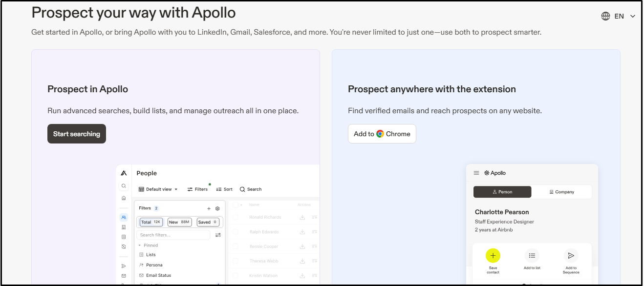644x286 pixels.
Task: Click the globe language icon
Action: click(605, 16)
